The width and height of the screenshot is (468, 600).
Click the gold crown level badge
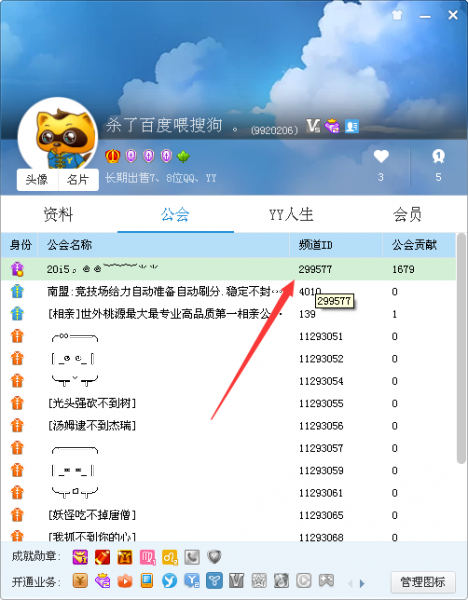[x=113, y=156]
